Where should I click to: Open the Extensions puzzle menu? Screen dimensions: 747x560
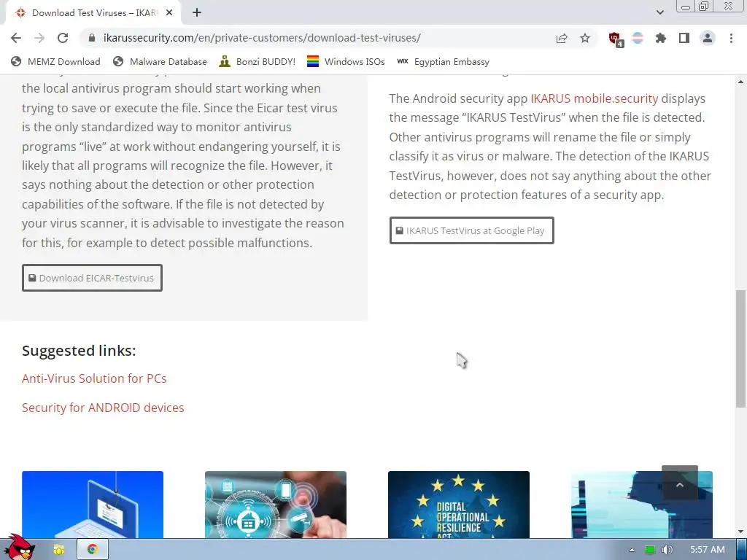661,38
